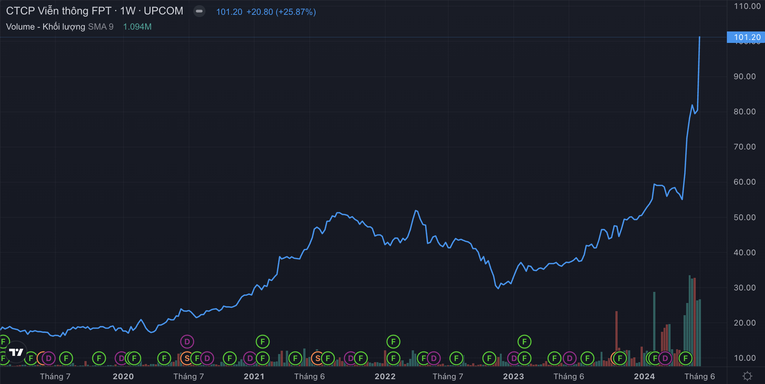Click the 60.00 price axis label
The width and height of the screenshot is (765, 384).
(745, 182)
